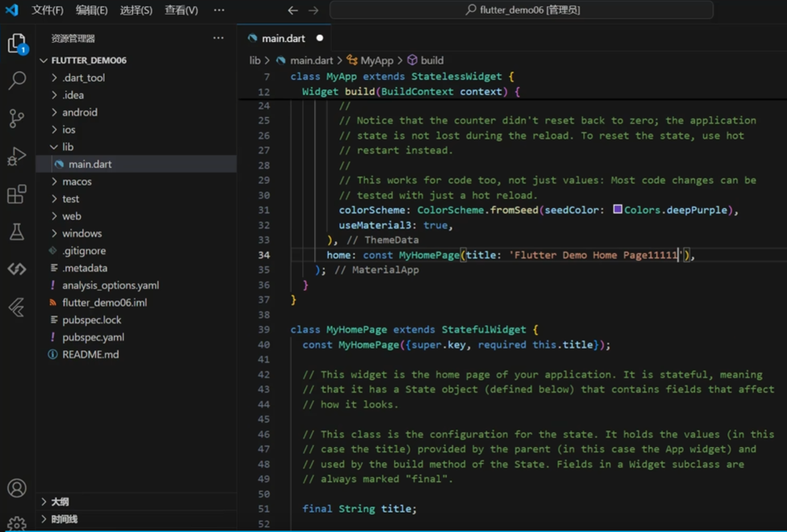Click the deepPurple color swatch

click(617, 210)
